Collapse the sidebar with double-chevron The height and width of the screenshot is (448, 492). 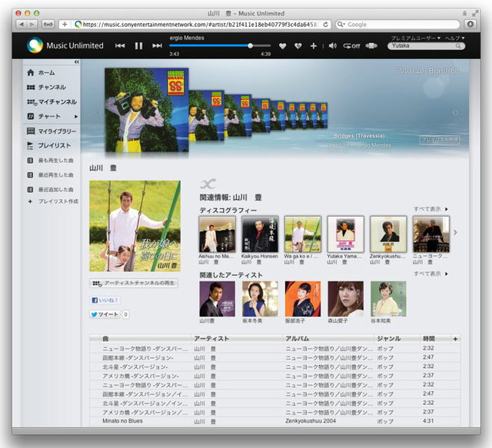click(x=77, y=61)
